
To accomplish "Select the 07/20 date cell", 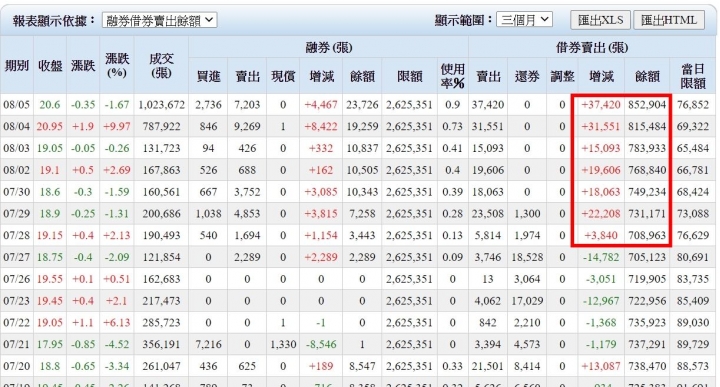I will point(17,366).
